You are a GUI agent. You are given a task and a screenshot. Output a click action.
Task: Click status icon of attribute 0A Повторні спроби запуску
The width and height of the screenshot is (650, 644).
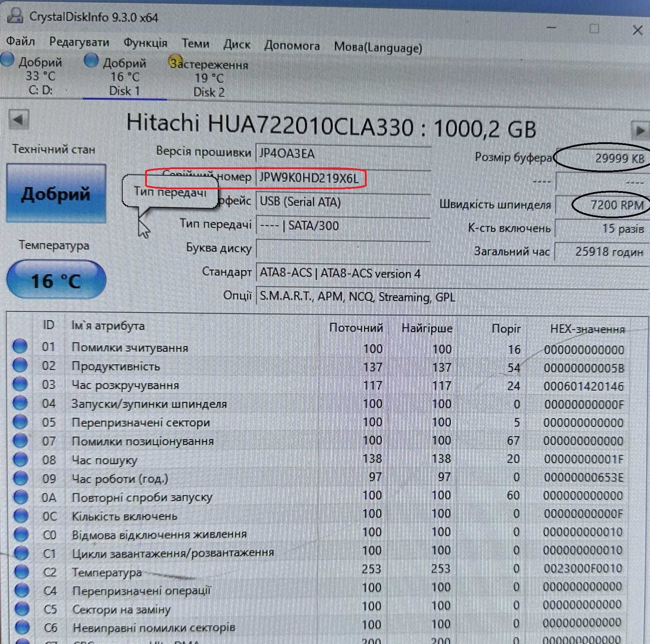pos(21,497)
